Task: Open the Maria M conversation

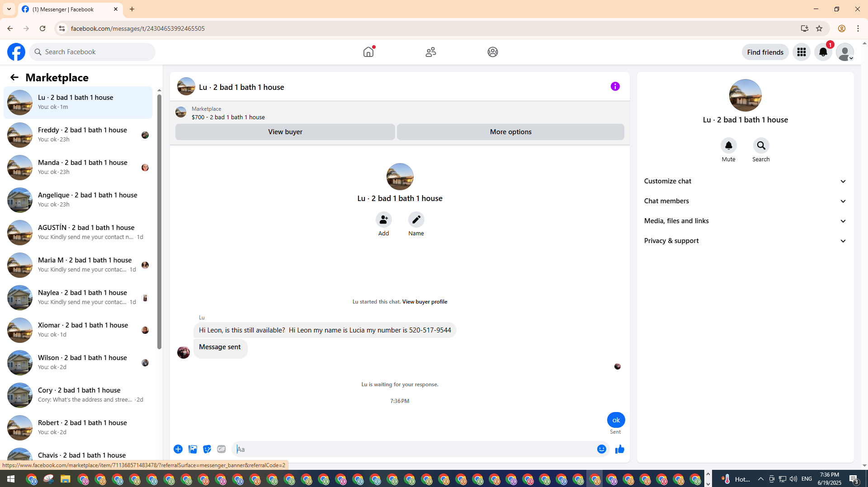Action: tap(78, 265)
